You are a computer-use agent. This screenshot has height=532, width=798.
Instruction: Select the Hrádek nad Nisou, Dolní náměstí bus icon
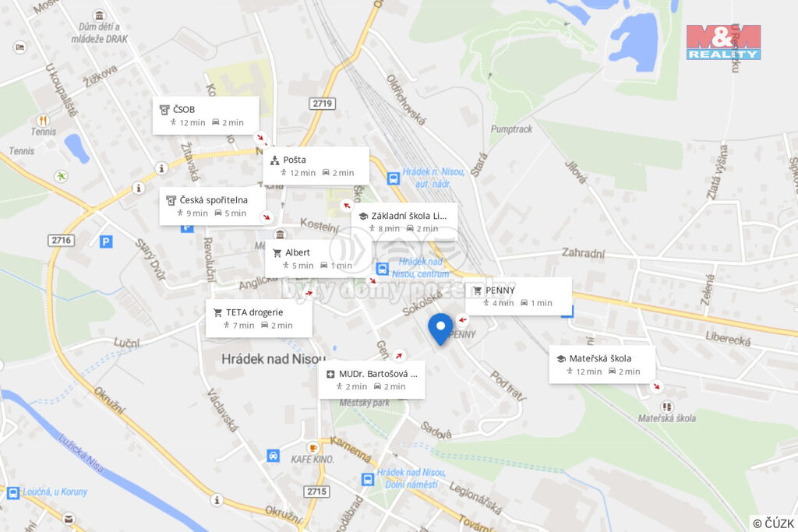(368, 479)
